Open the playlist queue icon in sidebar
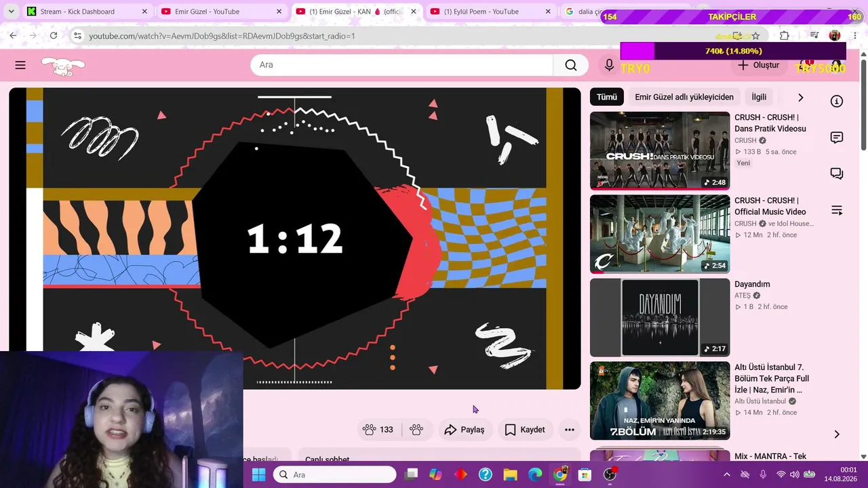This screenshot has width=868, height=488. pyautogui.click(x=837, y=210)
